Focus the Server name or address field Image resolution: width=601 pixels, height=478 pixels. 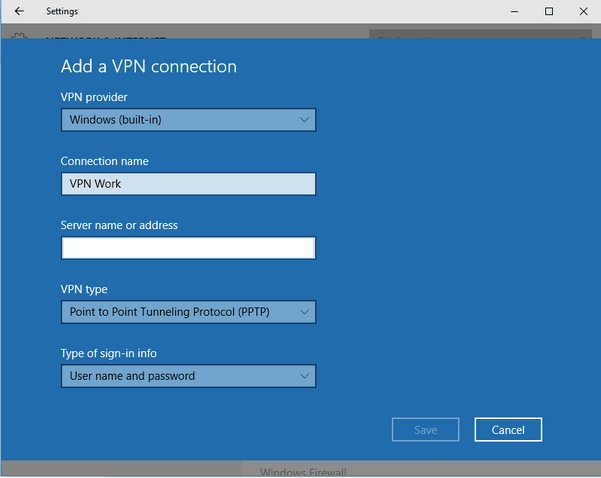point(188,248)
